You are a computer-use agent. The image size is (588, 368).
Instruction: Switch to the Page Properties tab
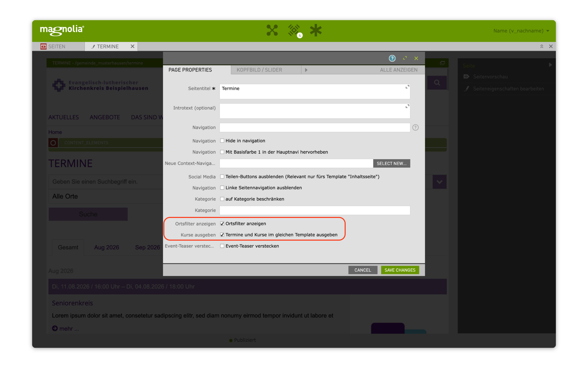click(197, 70)
